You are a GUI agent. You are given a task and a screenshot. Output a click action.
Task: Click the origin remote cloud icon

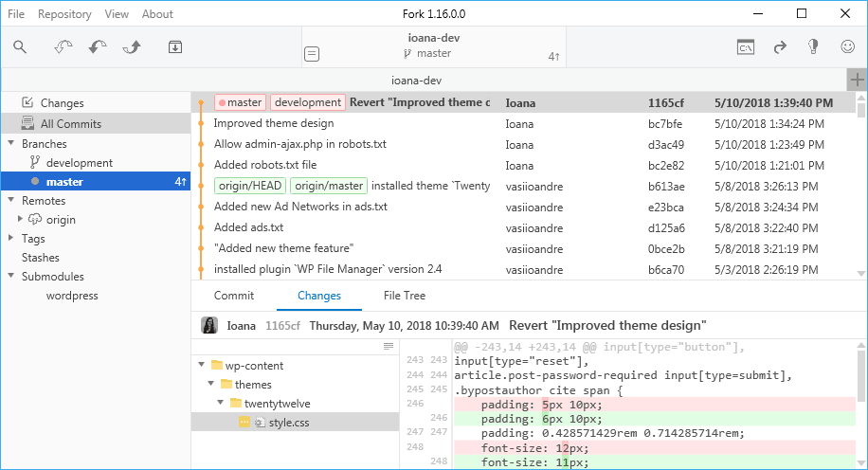click(35, 219)
